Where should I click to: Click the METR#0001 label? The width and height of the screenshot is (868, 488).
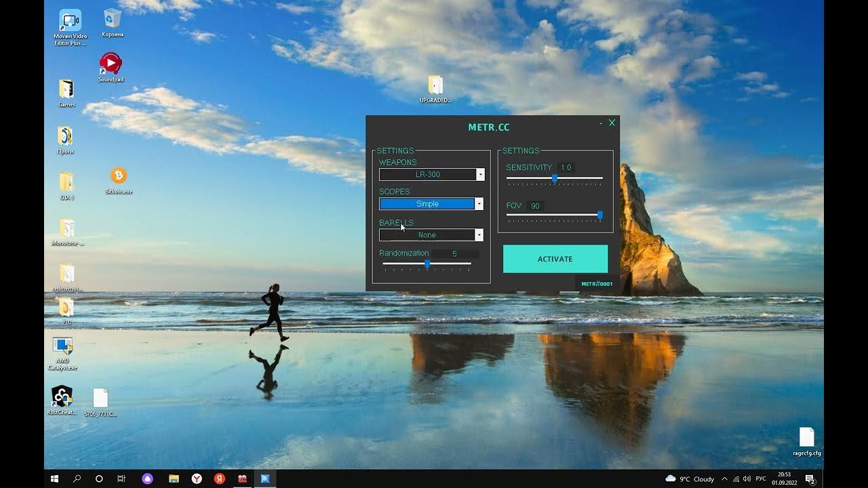[597, 284]
